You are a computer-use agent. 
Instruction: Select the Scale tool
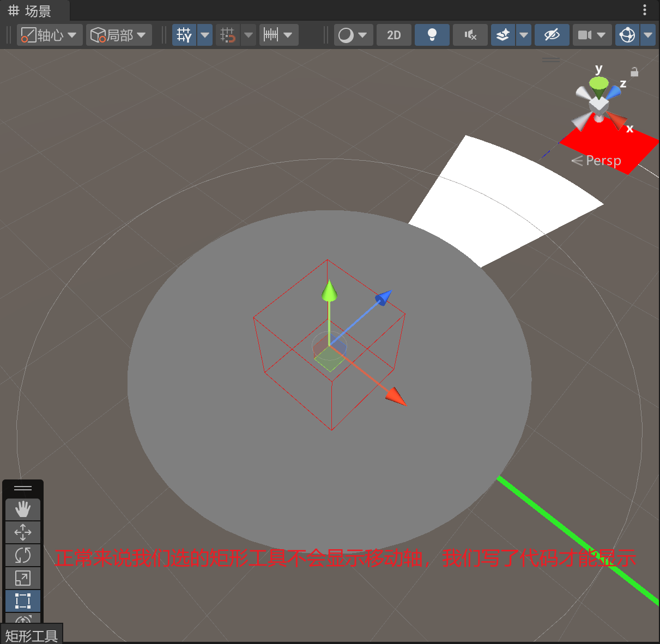(x=23, y=578)
